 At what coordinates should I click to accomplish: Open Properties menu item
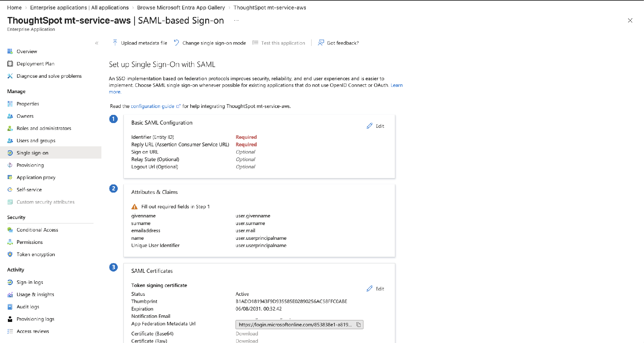tap(28, 104)
